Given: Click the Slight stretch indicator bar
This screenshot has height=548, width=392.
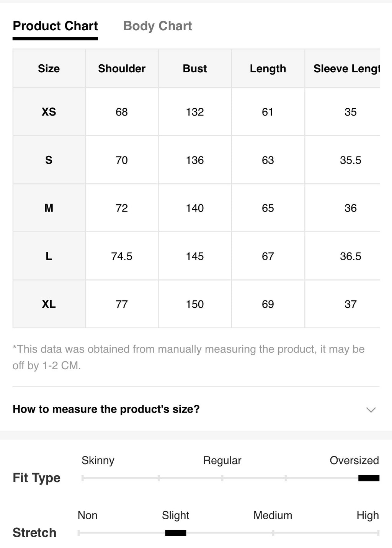Looking at the screenshot, I should 175,533.
